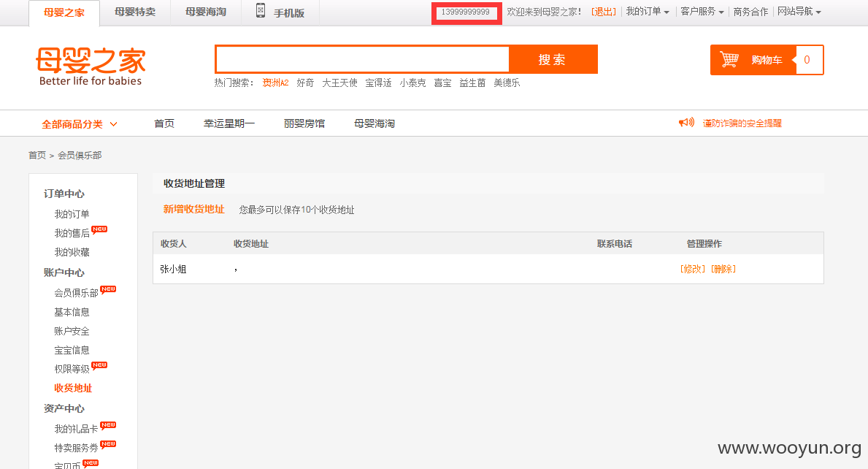
Task: Click 修改 for 张小姐 address
Action: (x=693, y=269)
